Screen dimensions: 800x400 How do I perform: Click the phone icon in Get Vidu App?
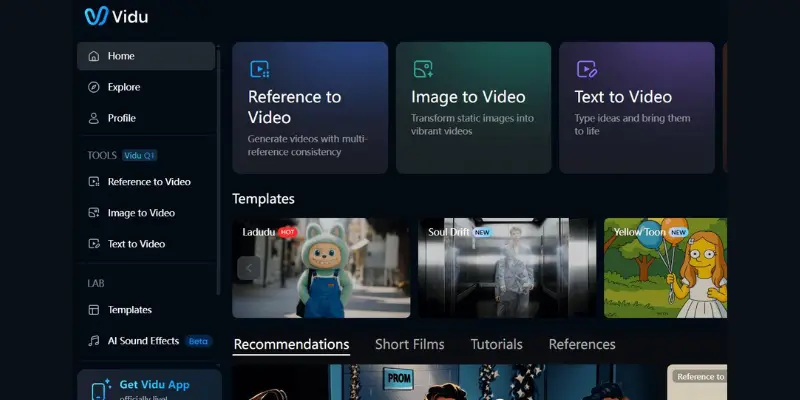(x=98, y=391)
